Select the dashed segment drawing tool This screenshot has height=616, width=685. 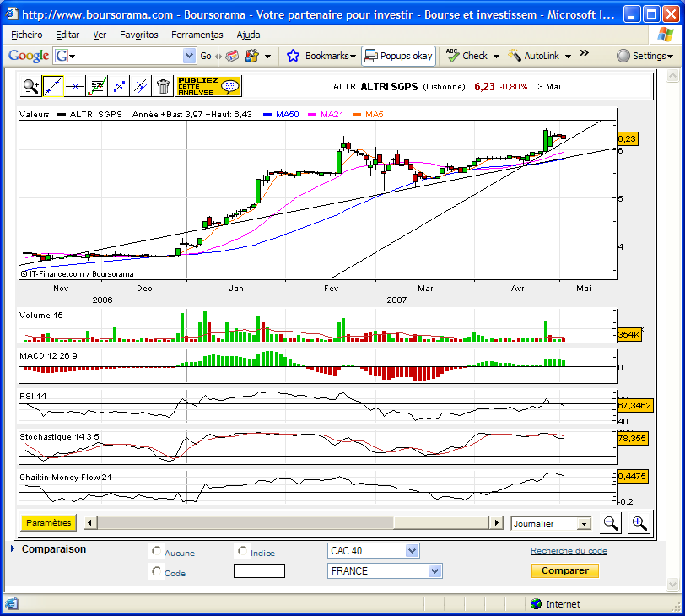119,86
